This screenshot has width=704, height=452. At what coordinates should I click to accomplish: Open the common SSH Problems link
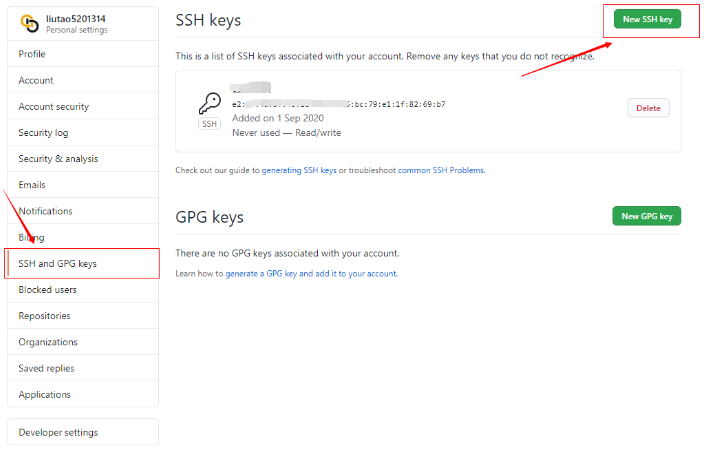tap(441, 171)
